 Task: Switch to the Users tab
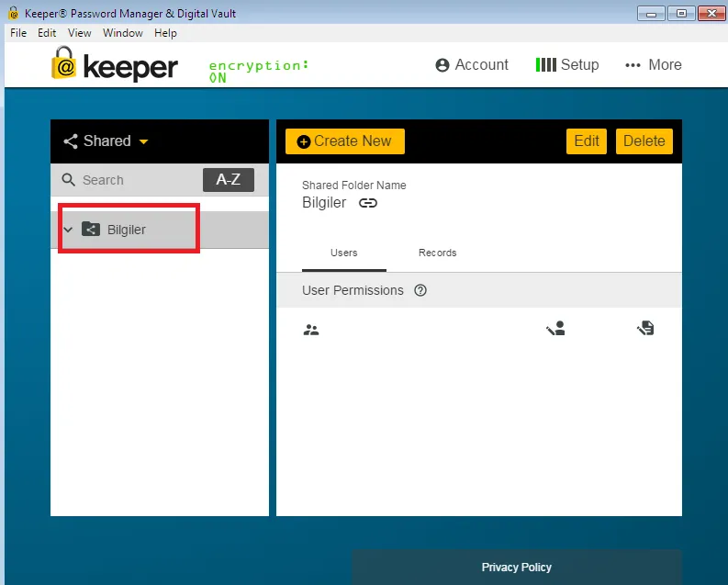(x=344, y=253)
